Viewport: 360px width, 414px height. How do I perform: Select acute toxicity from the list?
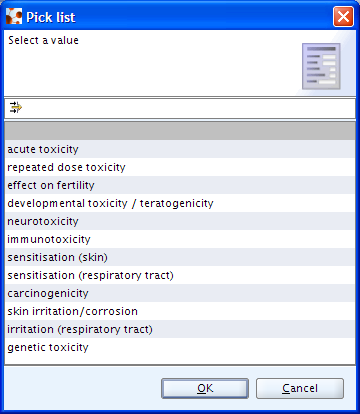click(180, 149)
